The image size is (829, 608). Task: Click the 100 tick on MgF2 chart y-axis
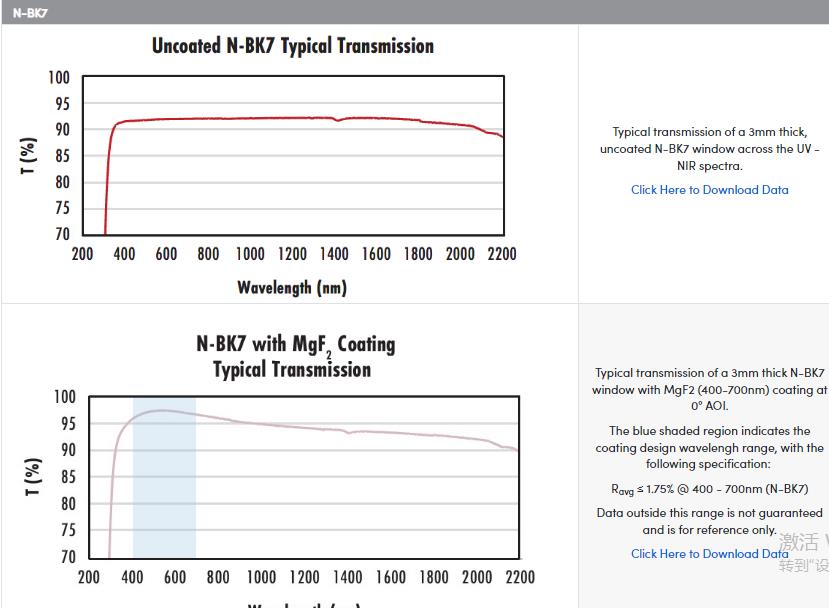63,397
